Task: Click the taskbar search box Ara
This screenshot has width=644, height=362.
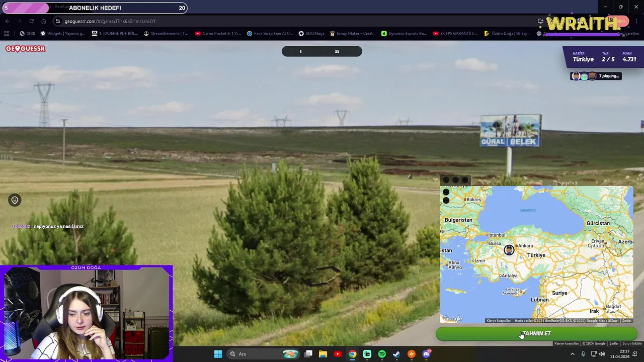Action: [x=264, y=354]
